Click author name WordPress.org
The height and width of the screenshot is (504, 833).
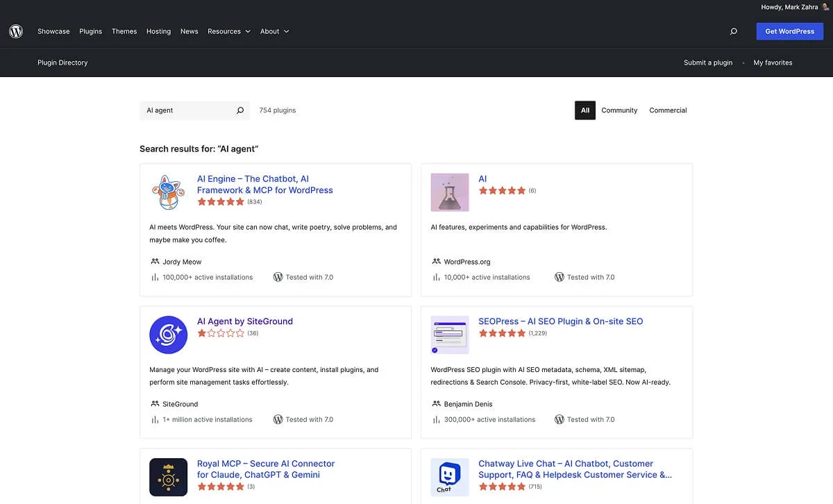467,262
